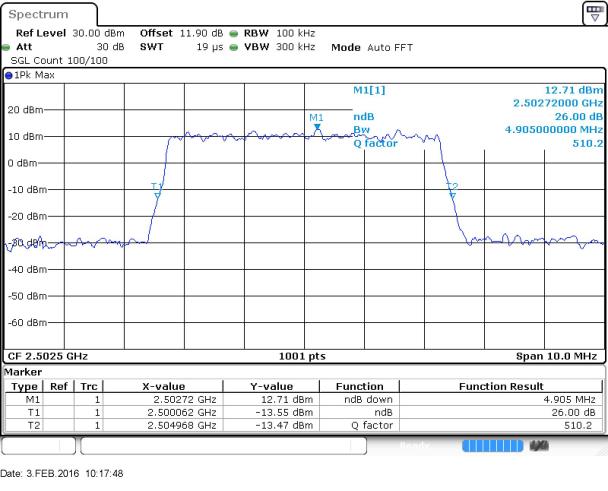Viewport: 608px width, 491px height.
Task: Click the Function Result column header
Action: tap(501, 386)
